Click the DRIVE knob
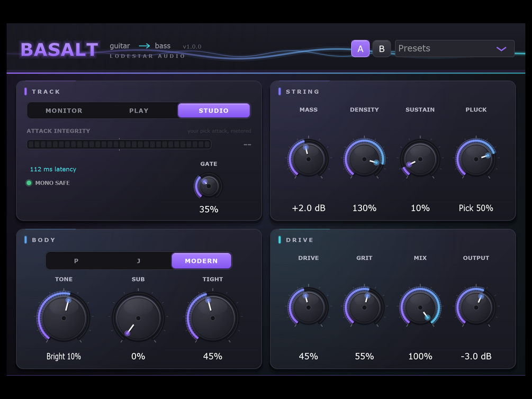532x399 pixels. 308,307
